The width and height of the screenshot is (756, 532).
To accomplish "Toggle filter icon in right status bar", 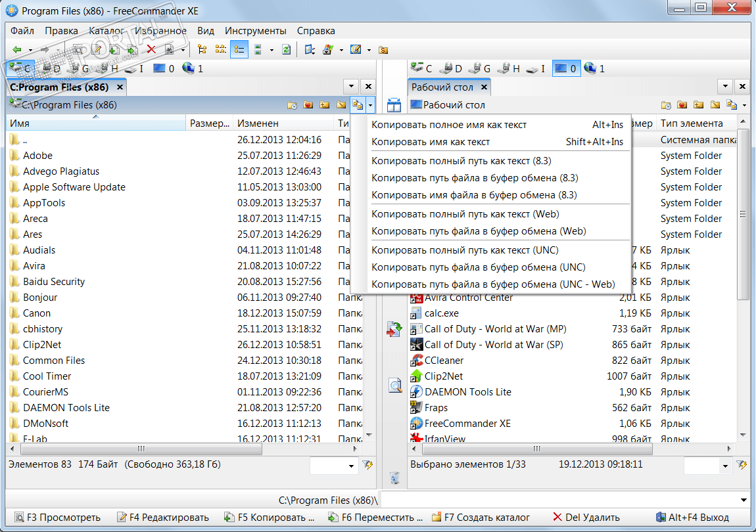I will pos(742,465).
